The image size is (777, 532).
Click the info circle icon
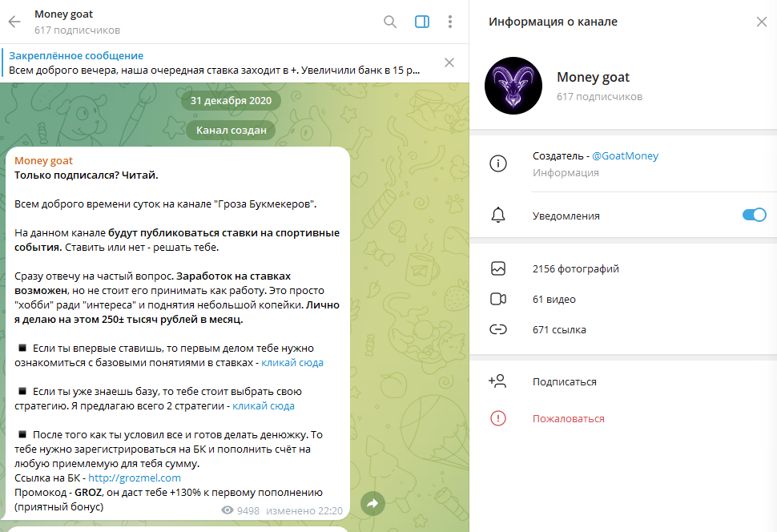pyautogui.click(x=498, y=163)
